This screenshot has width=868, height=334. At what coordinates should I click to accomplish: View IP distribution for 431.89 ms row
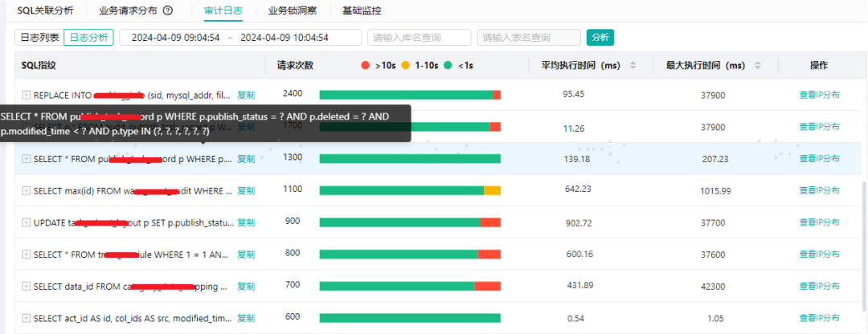(819, 286)
